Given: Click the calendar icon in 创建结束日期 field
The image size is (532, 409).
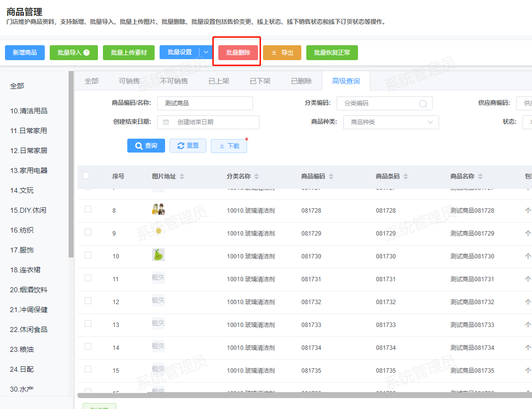Looking at the screenshot, I should [x=166, y=122].
